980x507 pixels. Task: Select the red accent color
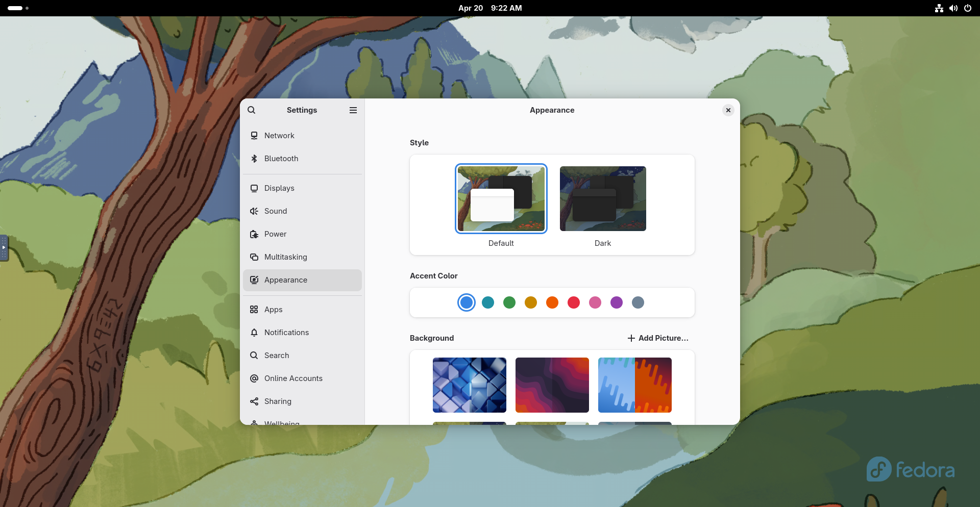click(x=574, y=302)
